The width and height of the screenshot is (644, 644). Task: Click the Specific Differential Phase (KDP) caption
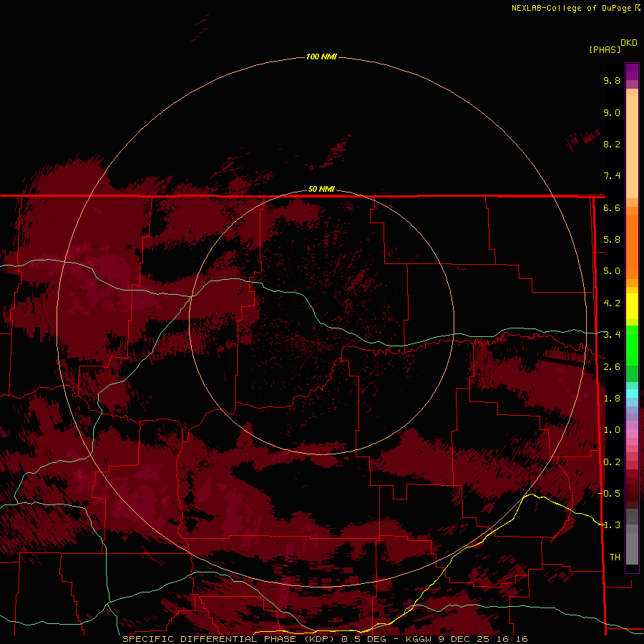(228, 639)
